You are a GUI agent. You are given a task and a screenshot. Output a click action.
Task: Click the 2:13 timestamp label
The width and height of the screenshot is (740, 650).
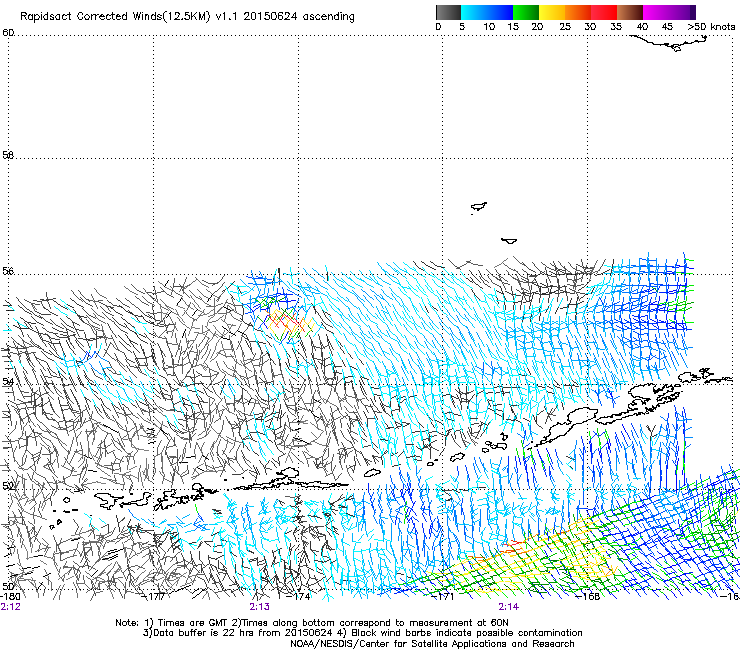pos(260,607)
